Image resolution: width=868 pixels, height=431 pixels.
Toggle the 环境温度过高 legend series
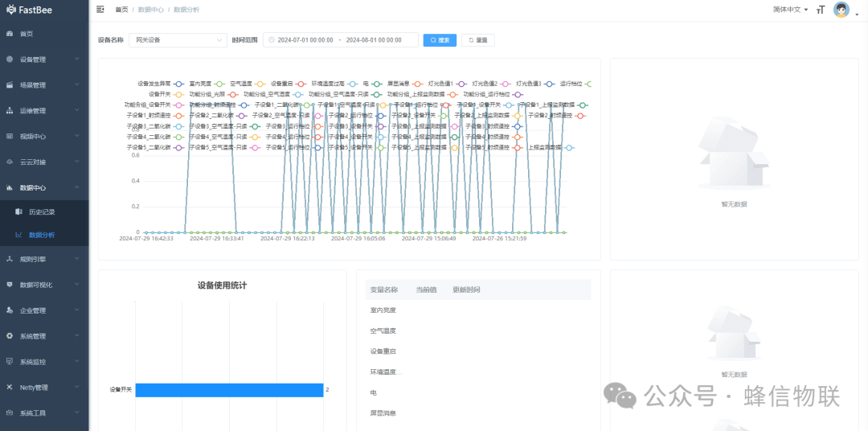[x=334, y=84]
